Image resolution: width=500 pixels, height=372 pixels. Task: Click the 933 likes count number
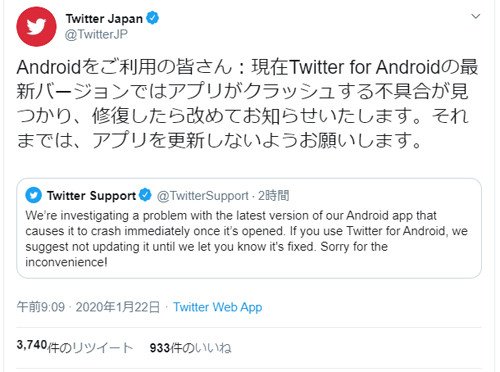(x=160, y=348)
